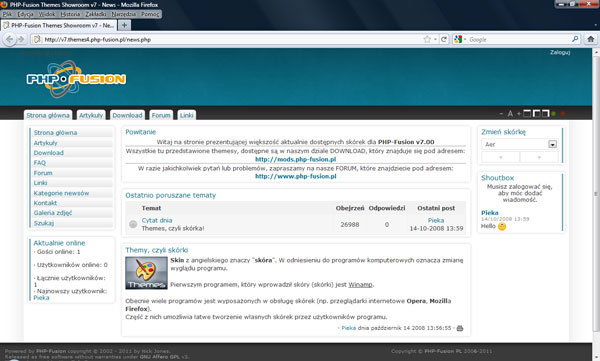Click the search magnifier icon in Google box
The height and width of the screenshot is (361, 600).
pyautogui.click(x=575, y=39)
